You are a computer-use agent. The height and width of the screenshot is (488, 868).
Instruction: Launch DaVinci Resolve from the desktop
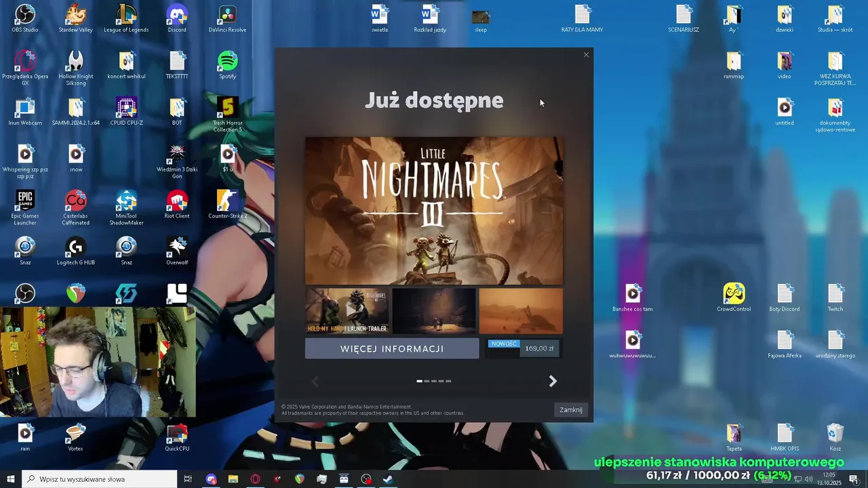[228, 18]
